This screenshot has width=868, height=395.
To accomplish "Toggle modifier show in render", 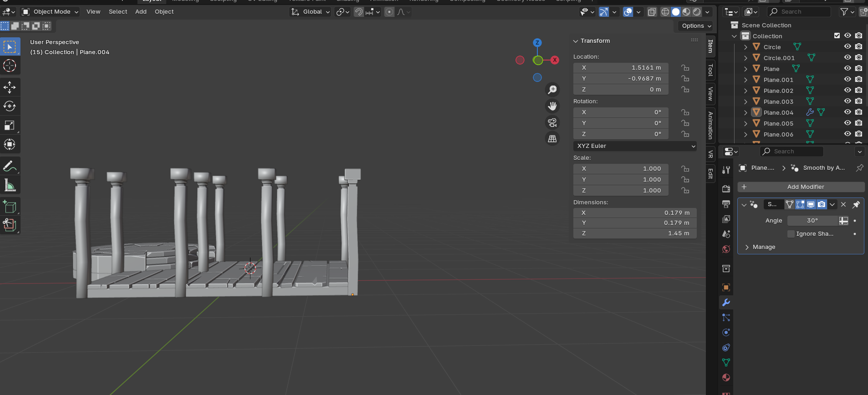I will point(821,204).
